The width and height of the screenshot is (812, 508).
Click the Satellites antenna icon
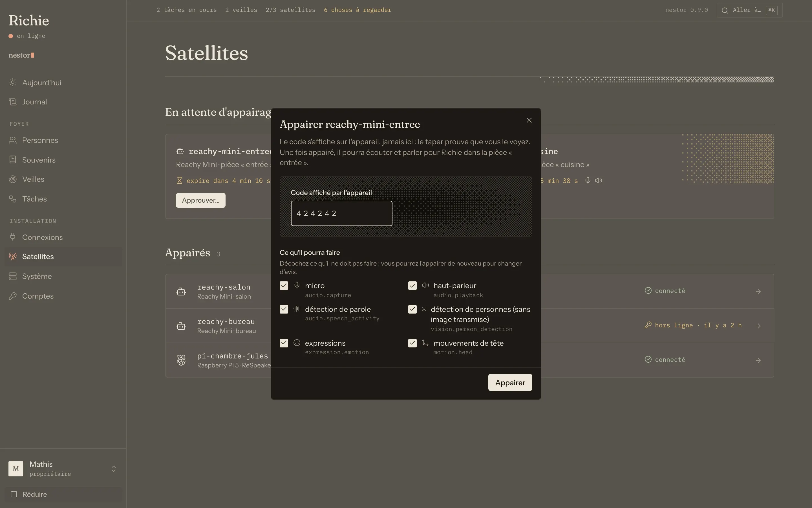[13, 257]
